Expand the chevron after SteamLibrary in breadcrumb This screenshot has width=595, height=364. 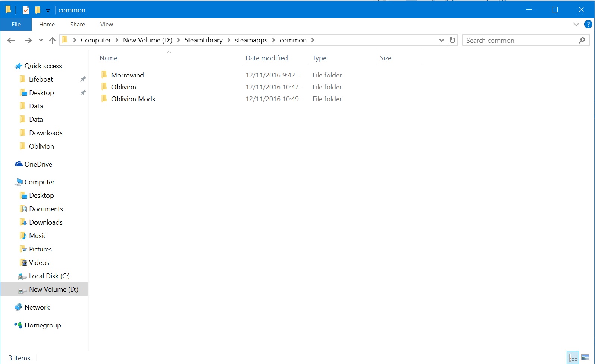coord(229,40)
